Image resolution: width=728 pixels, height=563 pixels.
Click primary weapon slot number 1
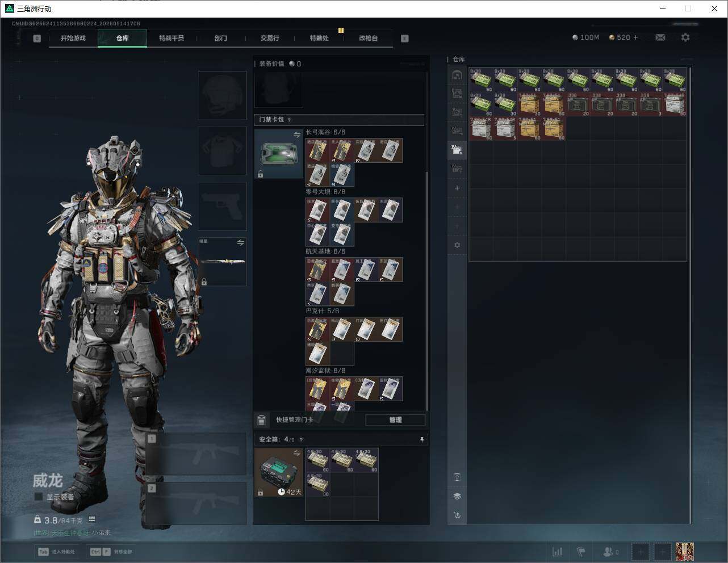click(x=196, y=454)
